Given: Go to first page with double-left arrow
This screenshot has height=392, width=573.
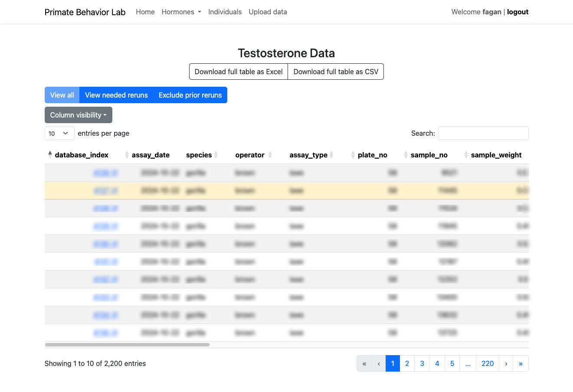Looking at the screenshot, I should point(364,363).
